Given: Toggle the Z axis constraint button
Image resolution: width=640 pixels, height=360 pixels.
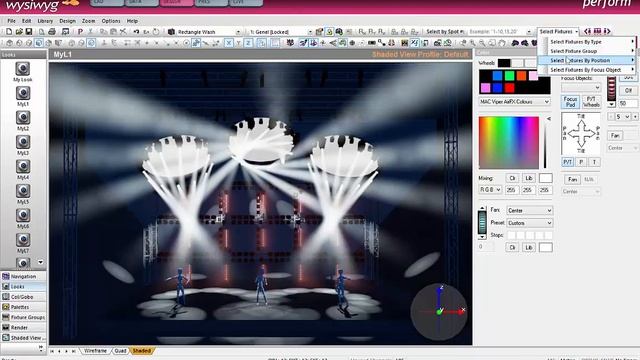Looking at the screenshot, I should tap(248, 43).
